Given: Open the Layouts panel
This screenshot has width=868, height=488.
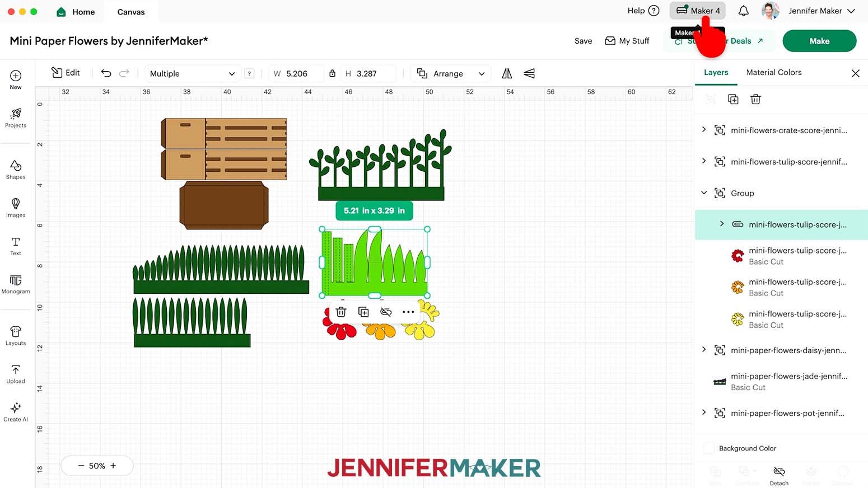Looking at the screenshot, I should pyautogui.click(x=16, y=336).
